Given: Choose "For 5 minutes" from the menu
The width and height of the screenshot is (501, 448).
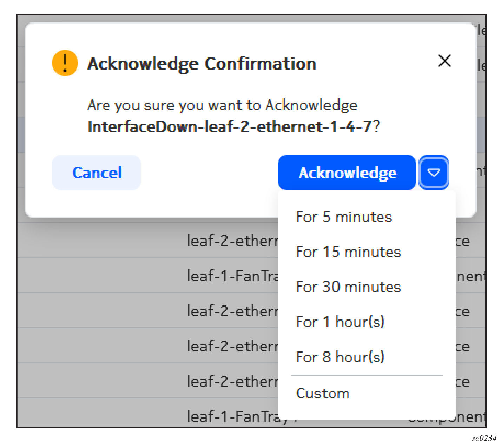Looking at the screenshot, I should click(344, 217).
